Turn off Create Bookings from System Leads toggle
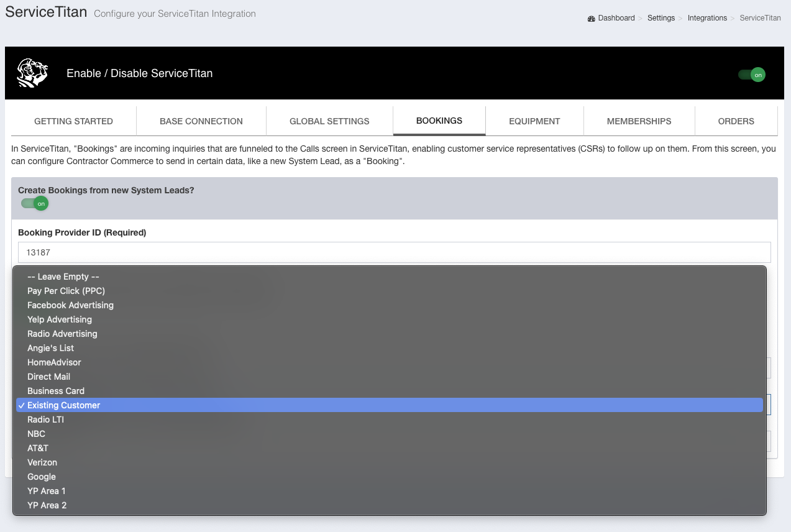The image size is (791, 532). (x=35, y=203)
